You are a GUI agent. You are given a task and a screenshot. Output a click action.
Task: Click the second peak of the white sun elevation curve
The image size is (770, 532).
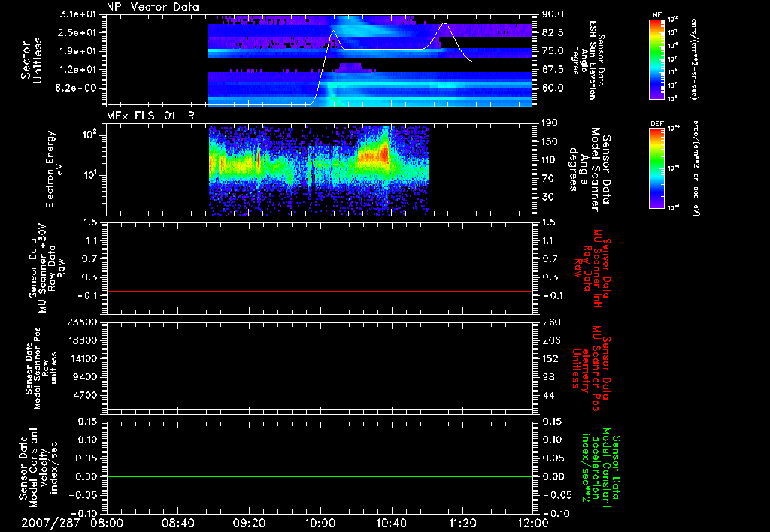point(444,23)
